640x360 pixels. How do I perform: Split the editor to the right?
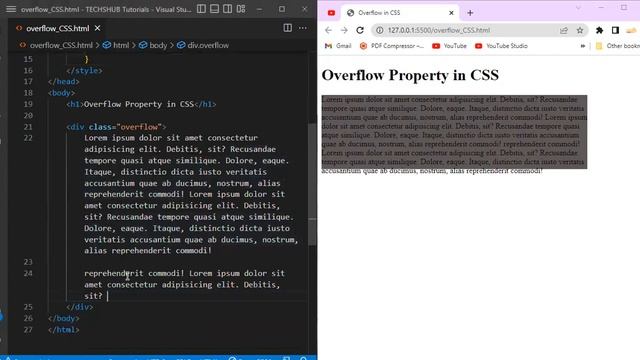point(287,28)
